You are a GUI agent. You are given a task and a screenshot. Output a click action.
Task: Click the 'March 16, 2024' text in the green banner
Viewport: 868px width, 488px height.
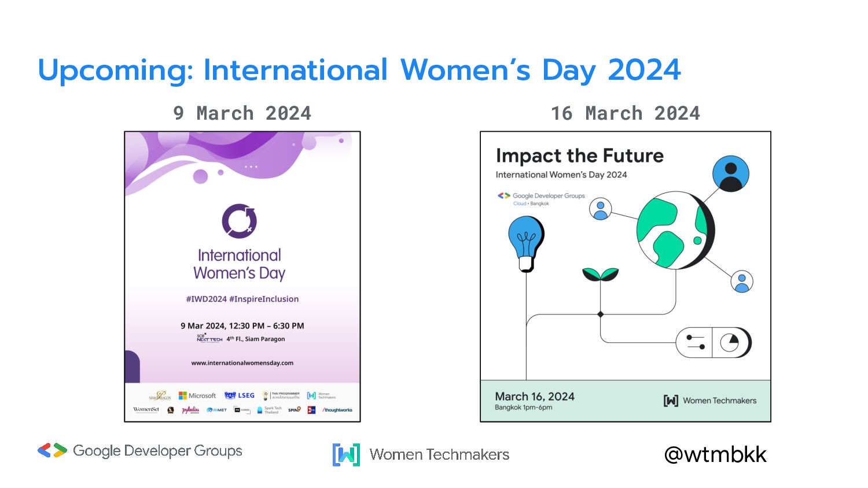(x=535, y=397)
